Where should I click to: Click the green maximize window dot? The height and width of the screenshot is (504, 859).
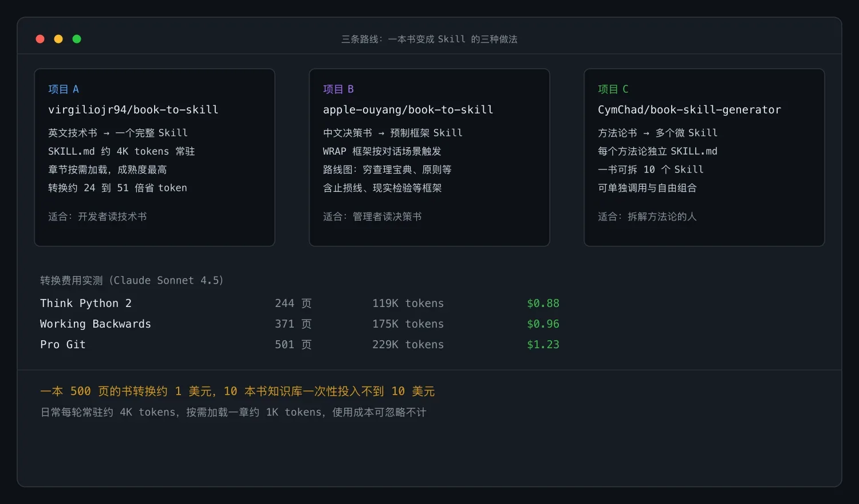pyautogui.click(x=77, y=39)
